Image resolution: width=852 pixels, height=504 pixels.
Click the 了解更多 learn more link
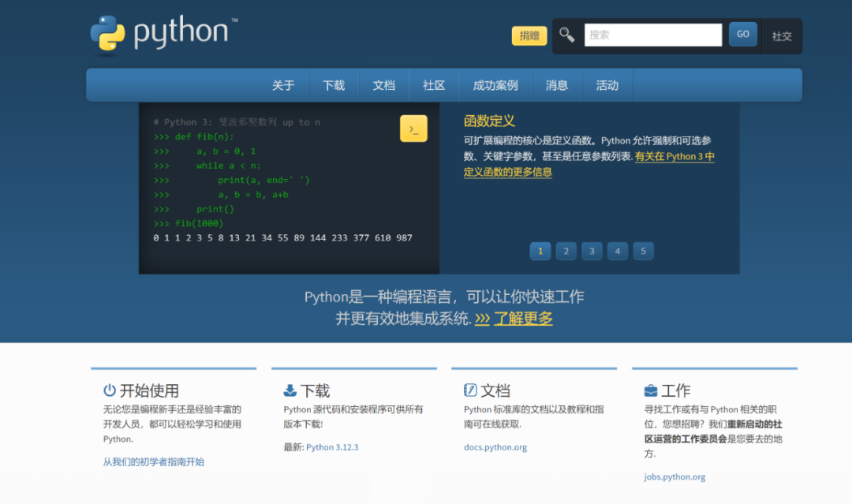[x=523, y=319]
